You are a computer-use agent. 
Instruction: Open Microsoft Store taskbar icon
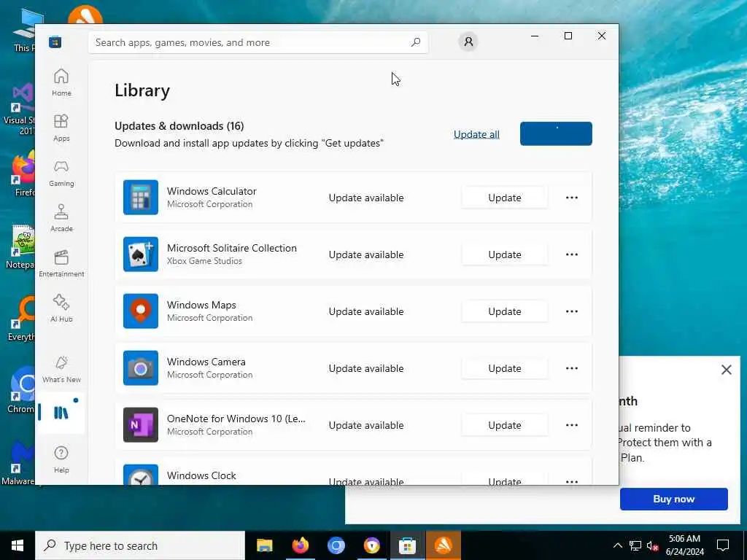pyautogui.click(x=407, y=545)
